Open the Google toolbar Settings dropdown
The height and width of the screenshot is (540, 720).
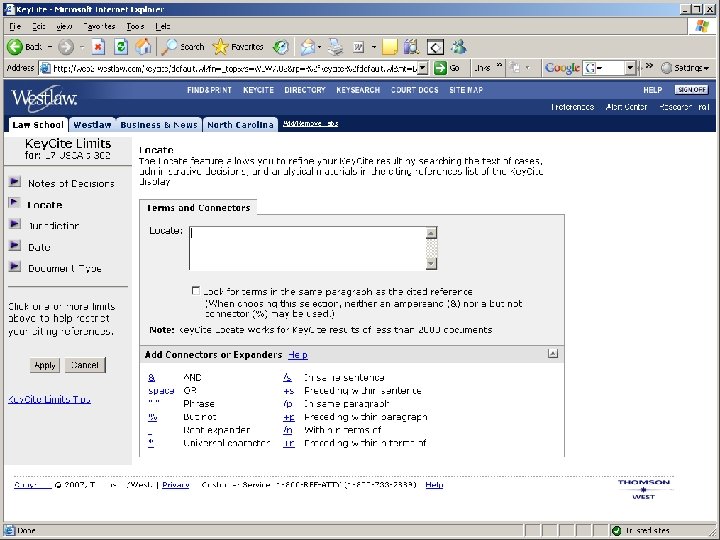[686, 68]
